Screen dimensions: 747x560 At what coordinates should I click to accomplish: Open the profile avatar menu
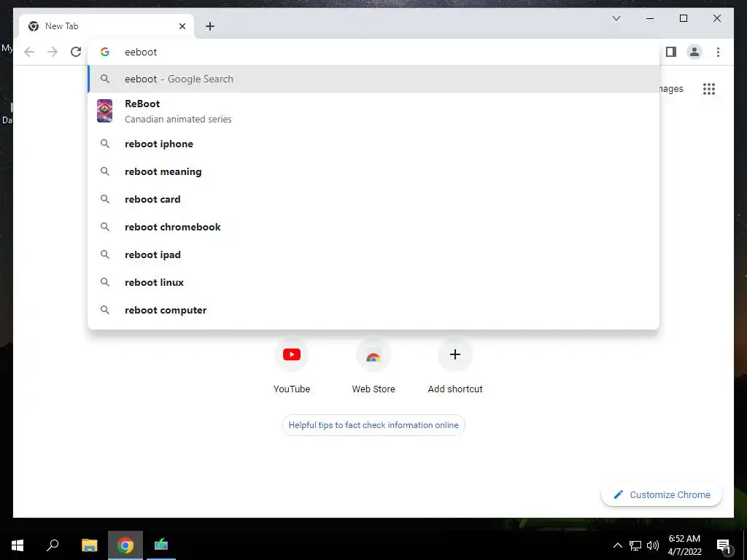pyautogui.click(x=694, y=52)
